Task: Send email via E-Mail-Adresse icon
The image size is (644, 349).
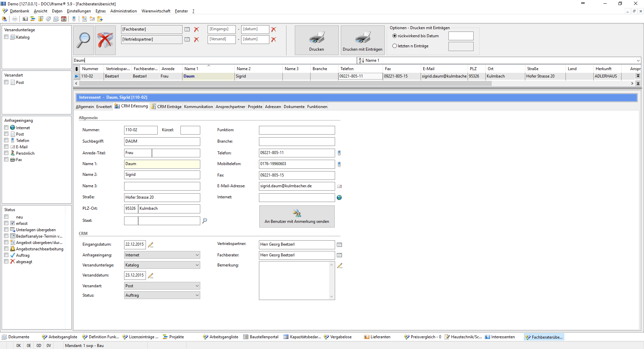Action: (339, 186)
